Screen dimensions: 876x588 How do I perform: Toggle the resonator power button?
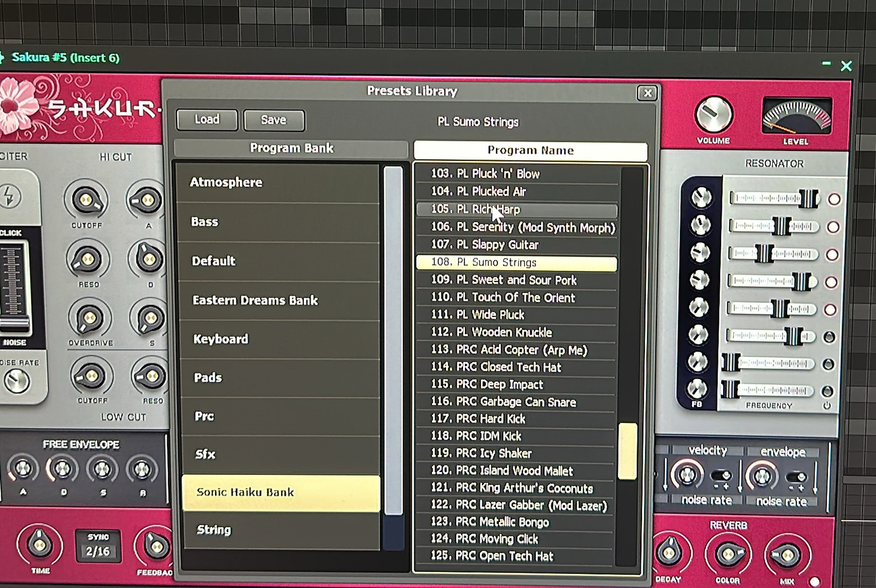tap(827, 406)
